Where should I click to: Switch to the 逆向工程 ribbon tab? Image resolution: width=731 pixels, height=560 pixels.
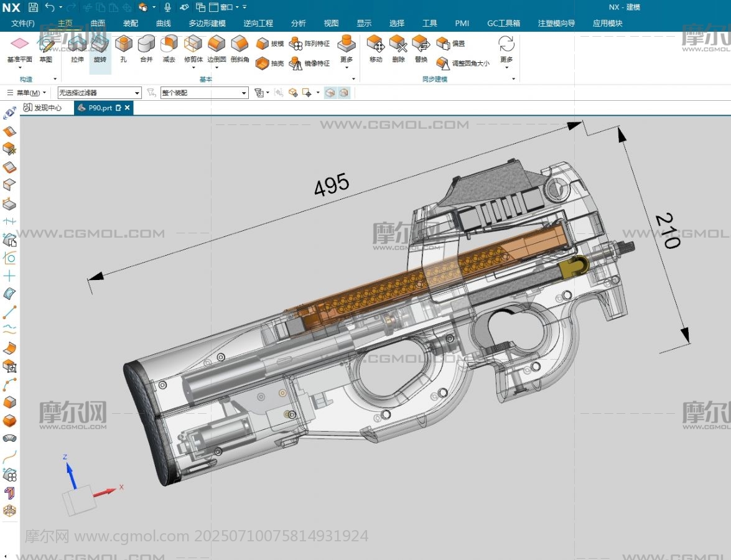258,23
